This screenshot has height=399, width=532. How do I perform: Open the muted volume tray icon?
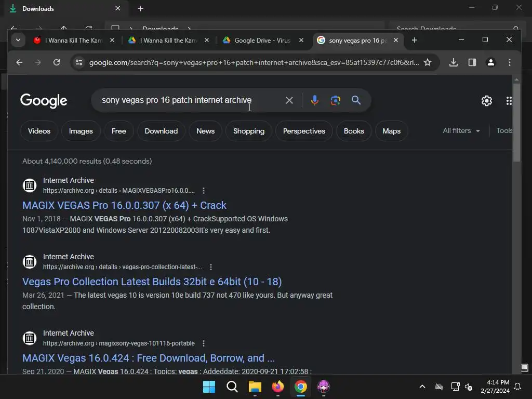(x=469, y=387)
